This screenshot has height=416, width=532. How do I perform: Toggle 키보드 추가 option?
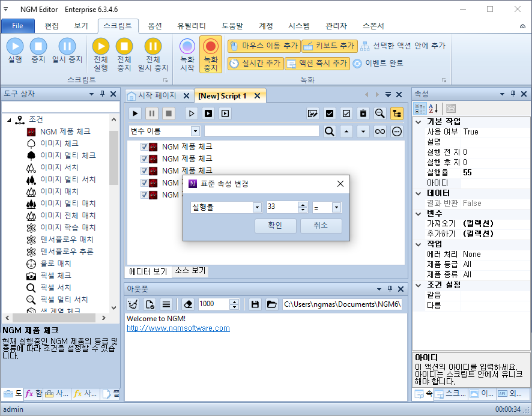tap(330, 46)
